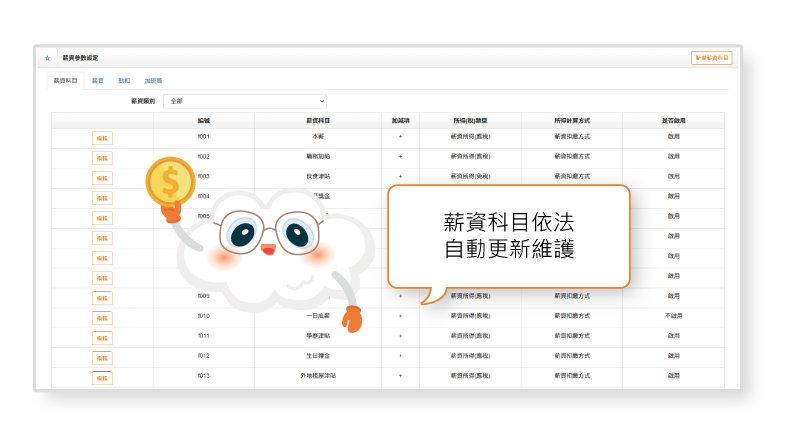Click the 所得計算方式 column header
Viewport: 800px width, 435px height.
[x=572, y=121]
